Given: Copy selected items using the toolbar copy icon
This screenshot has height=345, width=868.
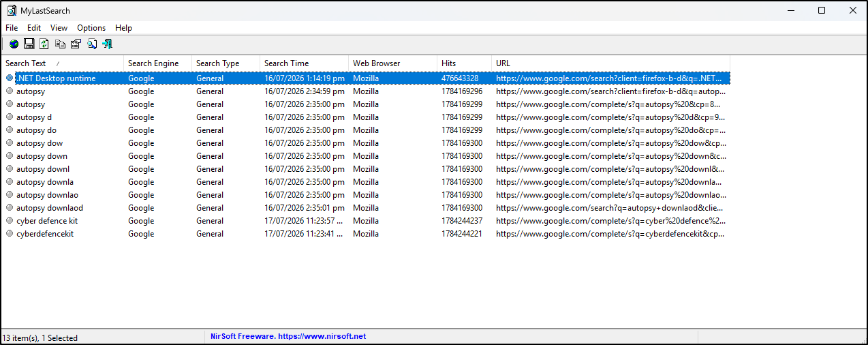Looking at the screenshot, I should pyautogui.click(x=61, y=44).
